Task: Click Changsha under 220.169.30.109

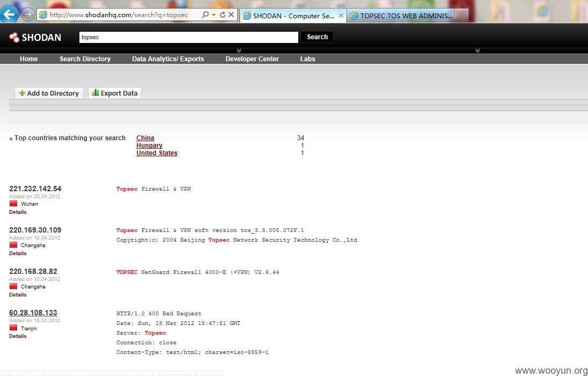Action: (x=33, y=245)
